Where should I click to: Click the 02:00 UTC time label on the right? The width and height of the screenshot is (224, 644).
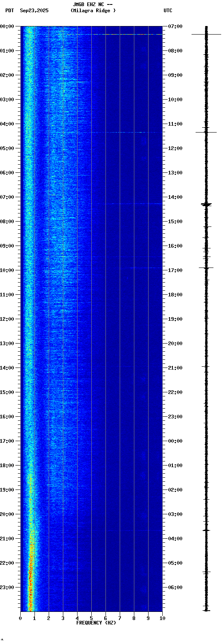[175, 490]
